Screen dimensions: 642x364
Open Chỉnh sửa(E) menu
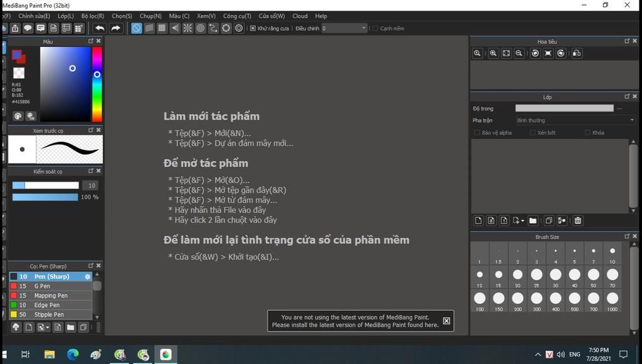(34, 16)
